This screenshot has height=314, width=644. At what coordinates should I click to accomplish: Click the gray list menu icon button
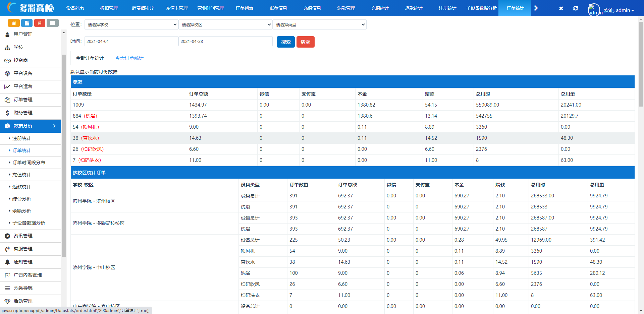[53, 23]
